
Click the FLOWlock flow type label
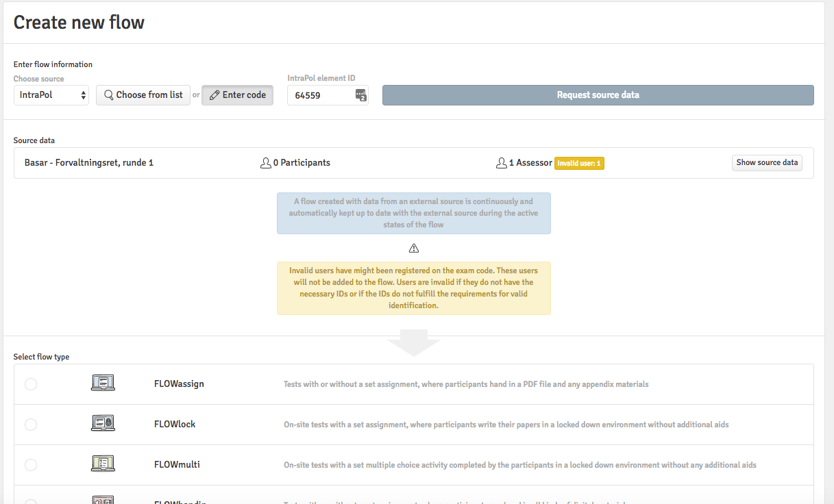[x=175, y=425]
